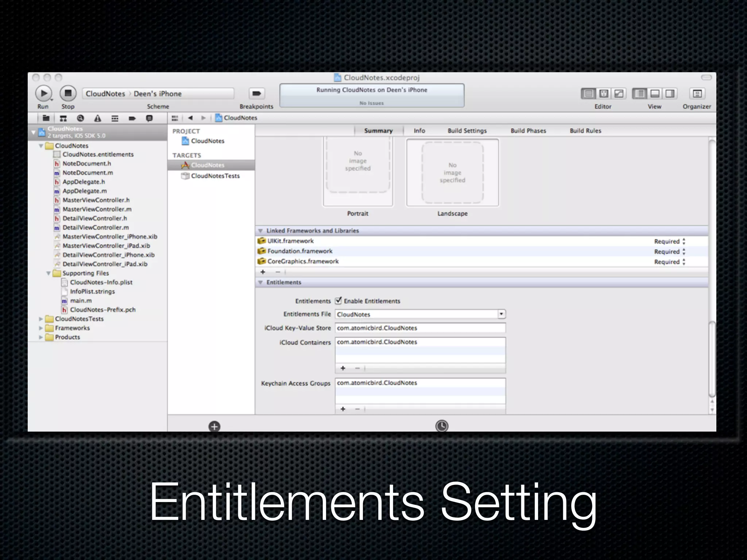Show the Debug navigator

[115, 118]
